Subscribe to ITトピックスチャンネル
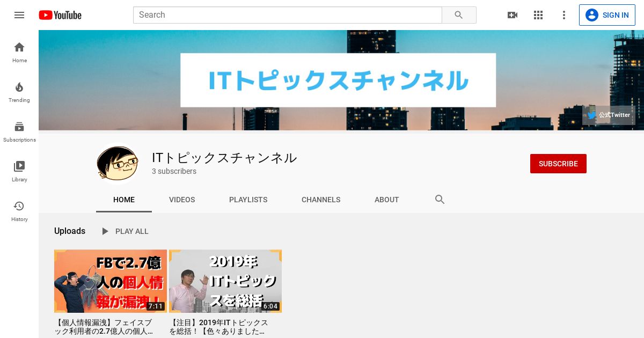The image size is (644, 338). (x=558, y=164)
